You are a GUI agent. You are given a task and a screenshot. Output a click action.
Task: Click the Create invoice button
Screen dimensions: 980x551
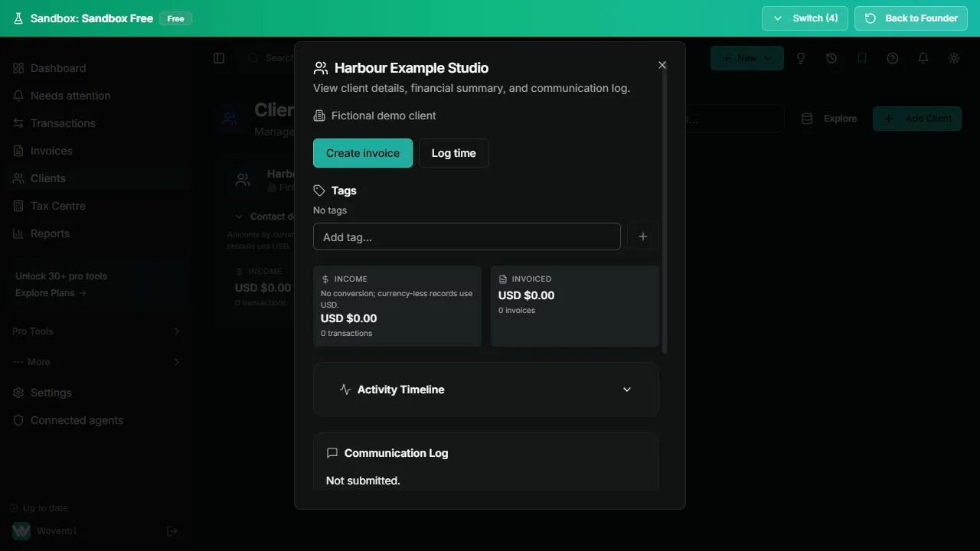(363, 153)
